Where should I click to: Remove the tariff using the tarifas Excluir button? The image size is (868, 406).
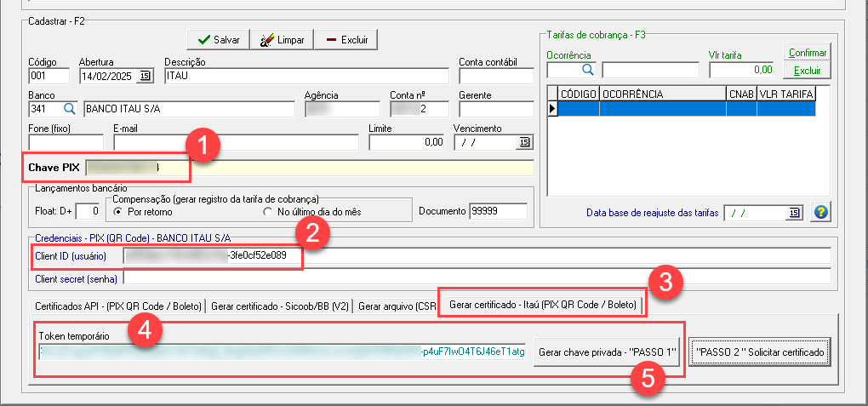coord(808,71)
